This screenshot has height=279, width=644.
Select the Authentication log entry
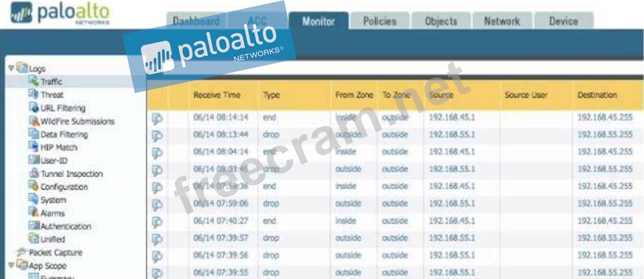[x=65, y=226]
